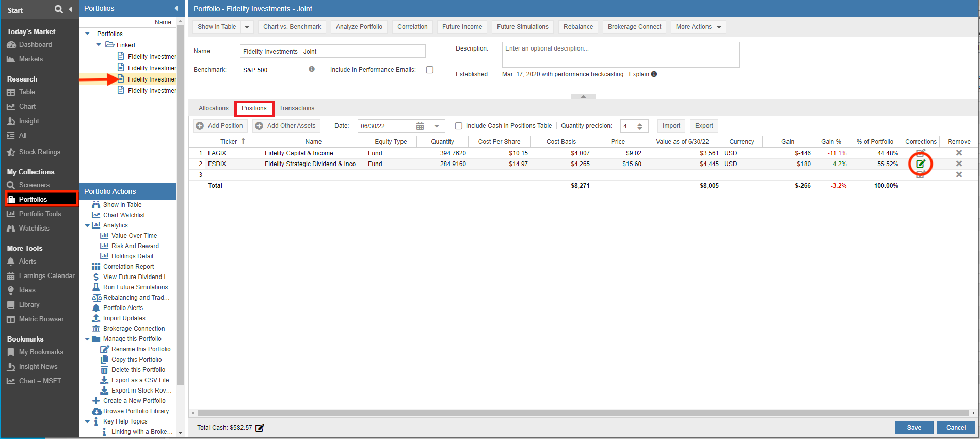Collapse the Linked folder
This screenshot has height=439, width=980.
pos(99,45)
